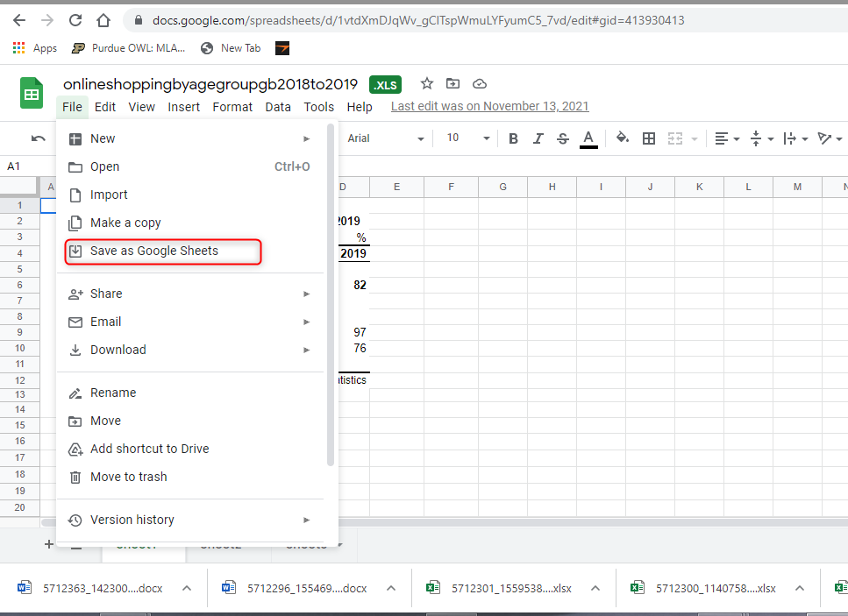Open the font size 10 dropdown
This screenshot has width=848, height=616.
[x=467, y=138]
